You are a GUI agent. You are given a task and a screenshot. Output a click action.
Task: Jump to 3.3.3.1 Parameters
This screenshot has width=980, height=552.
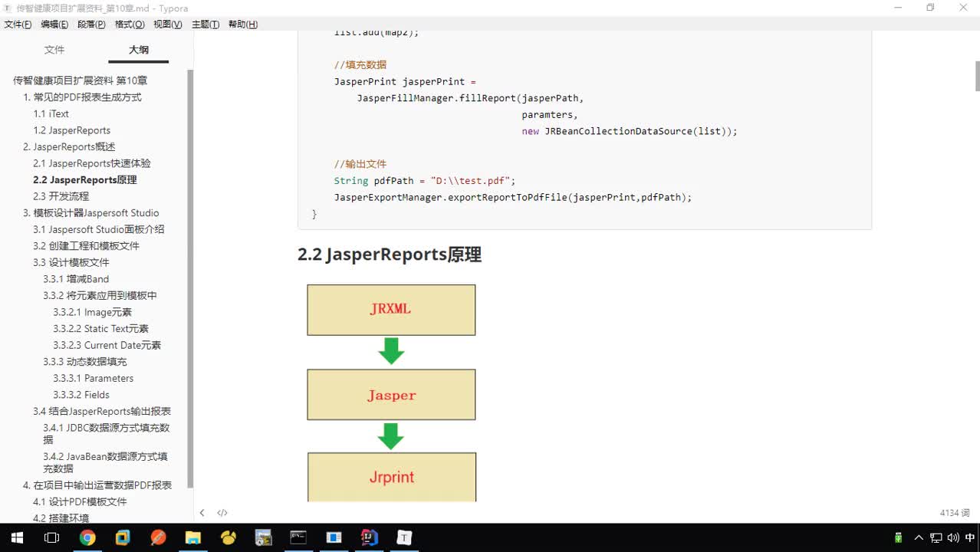coord(94,379)
